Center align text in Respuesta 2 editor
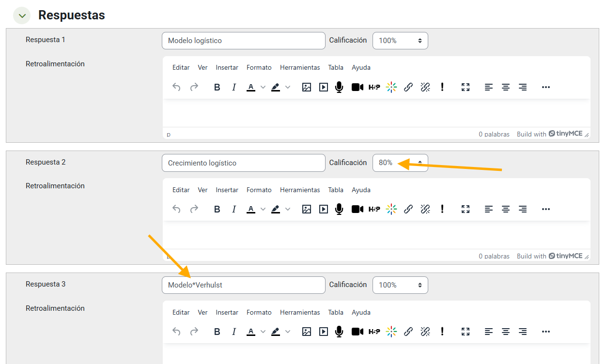This screenshot has height=364, width=607. (x=506, y=209)
